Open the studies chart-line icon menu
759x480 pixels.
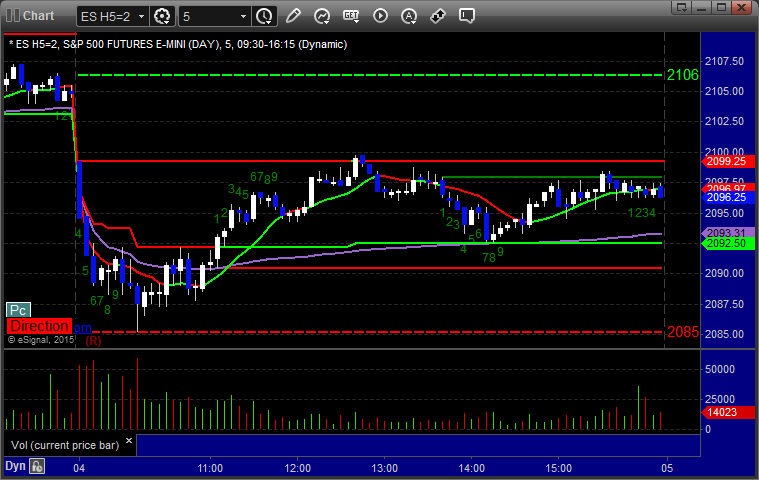[322, 16]
